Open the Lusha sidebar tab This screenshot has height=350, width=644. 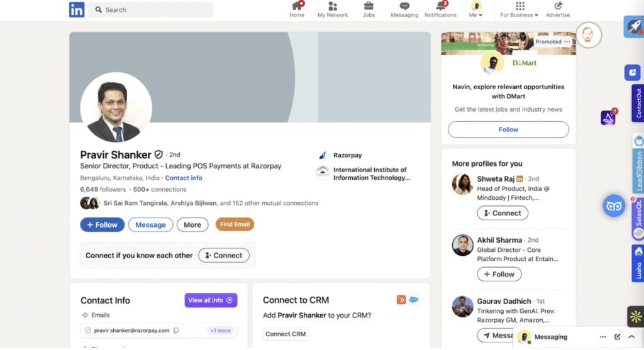[x=638, y=263]
